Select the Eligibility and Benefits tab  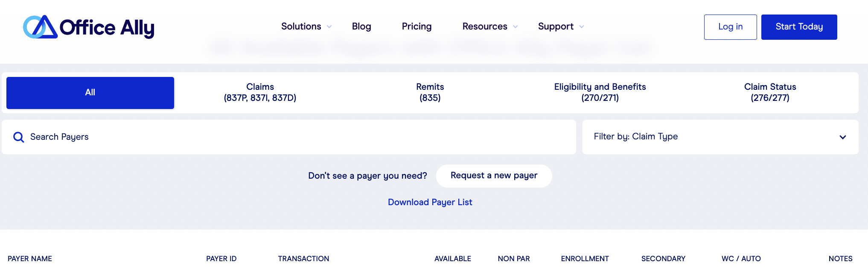click(600, 92)
